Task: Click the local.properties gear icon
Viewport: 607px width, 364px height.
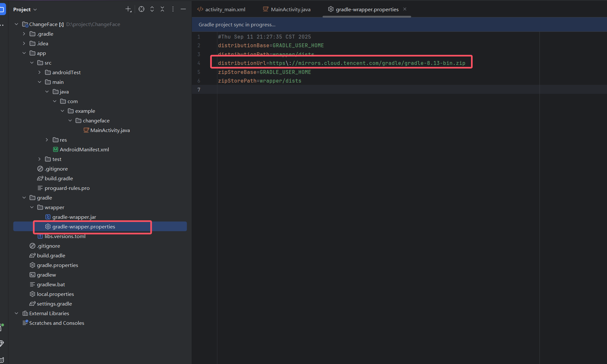Action: click(32, 294)
